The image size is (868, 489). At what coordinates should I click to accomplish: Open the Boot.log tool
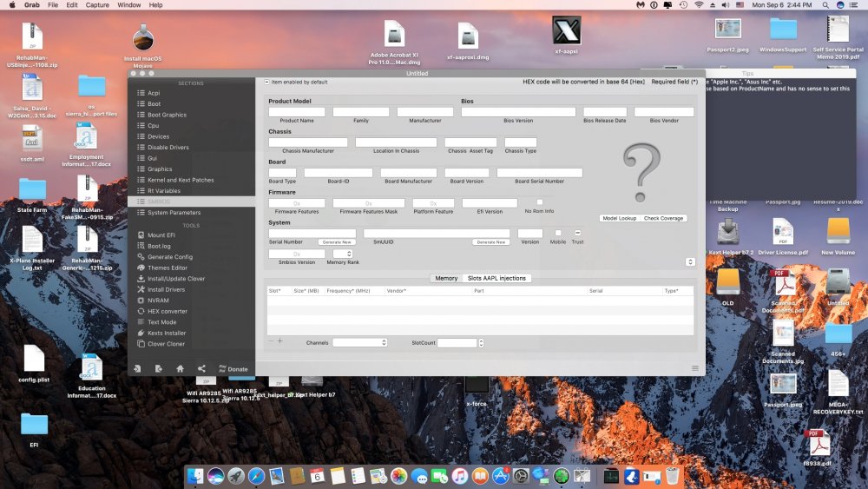[158, 246]
